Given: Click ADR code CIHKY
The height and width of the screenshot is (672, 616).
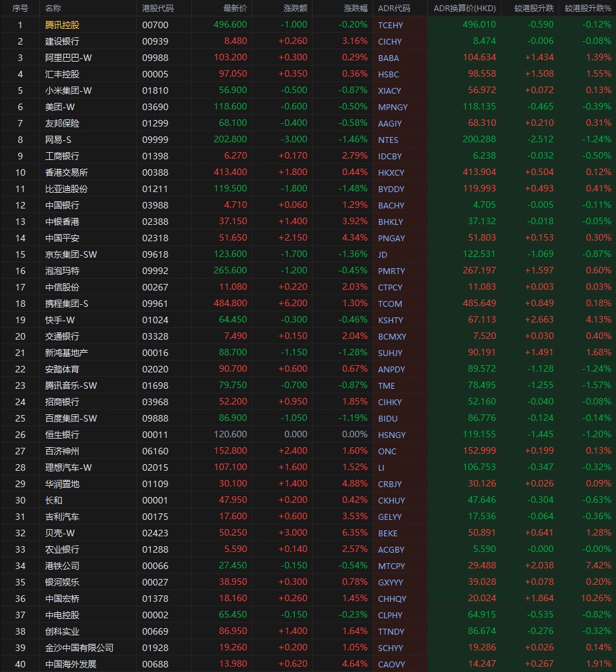Looking at the screenshot, I should (x=390, y=402).
